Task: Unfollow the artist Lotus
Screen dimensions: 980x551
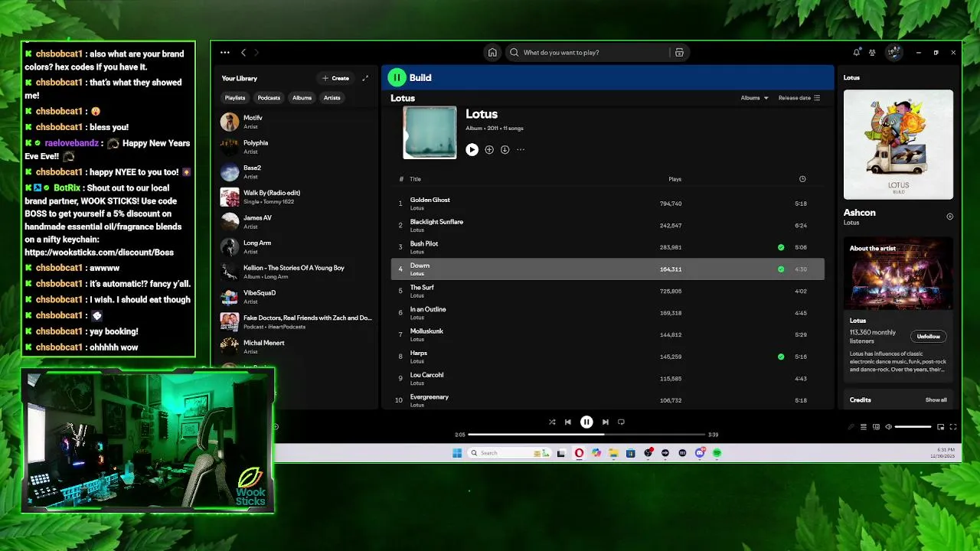Action: 929,337
